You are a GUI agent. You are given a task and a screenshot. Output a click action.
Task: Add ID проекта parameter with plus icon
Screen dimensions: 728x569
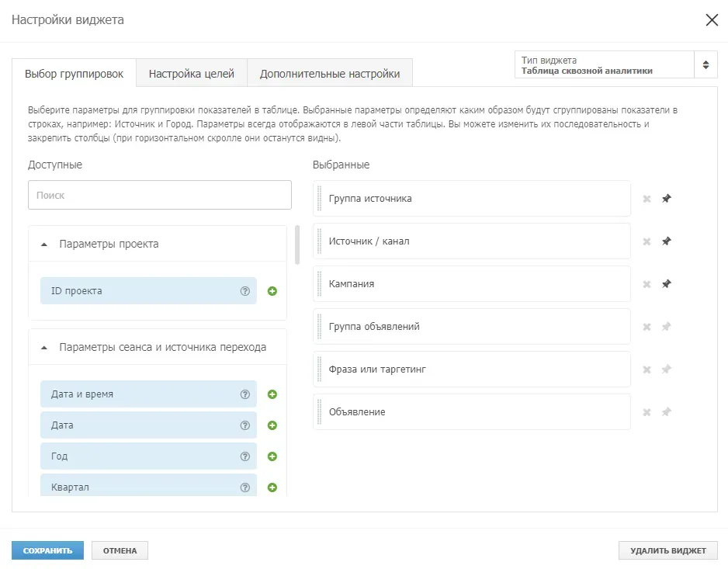(272, 291)
